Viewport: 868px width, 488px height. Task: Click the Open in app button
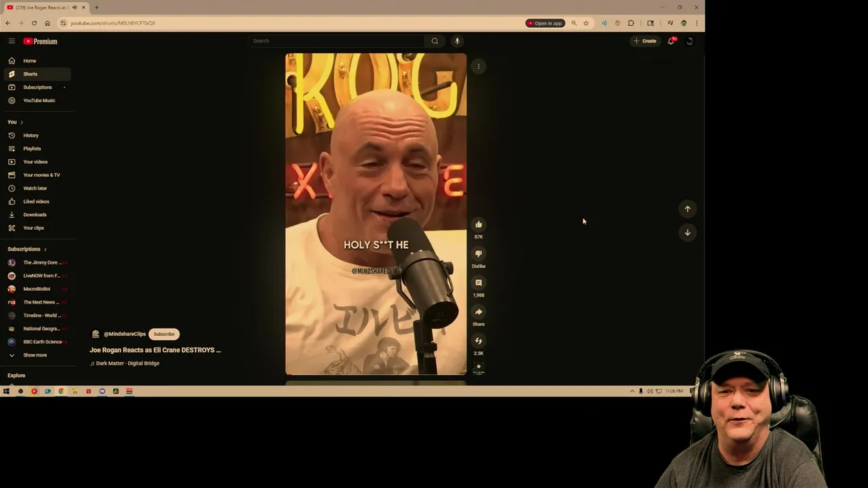545,23
